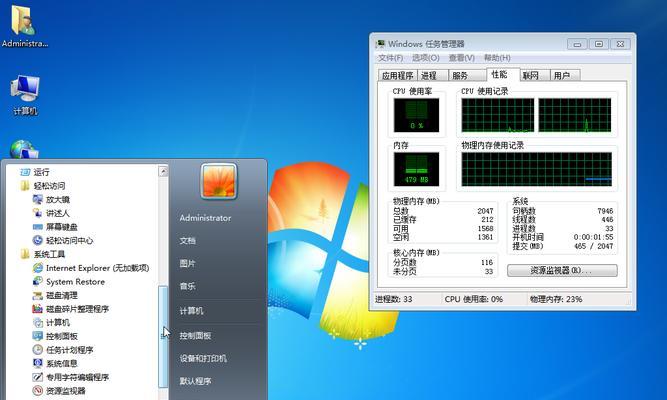This screenshot has width=667, height=400.
Task: Open 控制面板 in Start menu right pane
Action: [x=195, y=335]
